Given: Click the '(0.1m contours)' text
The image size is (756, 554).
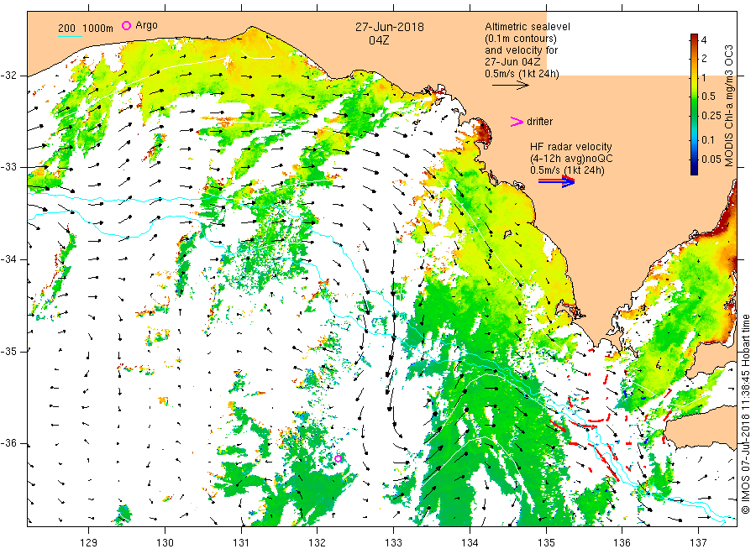Looking at the screenshot, I should (x=521, y=39).
